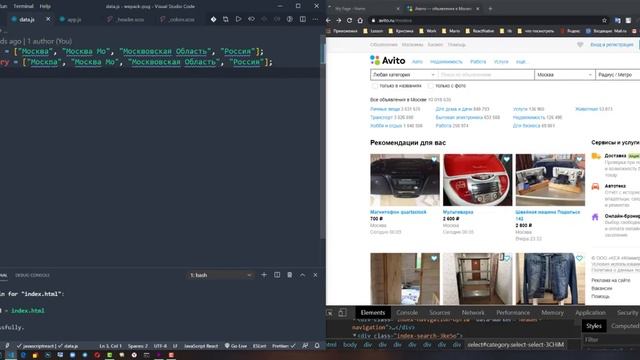Click the Вход и регистрация link
640x360 pixels.
point(611,44)
